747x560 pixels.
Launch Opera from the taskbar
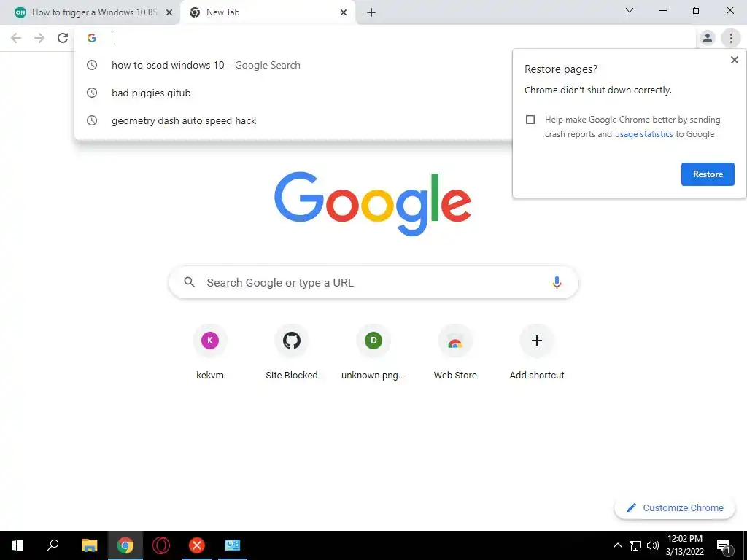pos(161,545)
